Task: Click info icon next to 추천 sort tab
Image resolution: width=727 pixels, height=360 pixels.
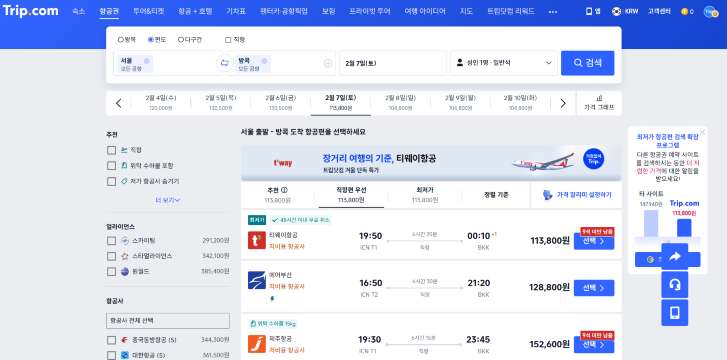Action: [x=284, y=190]
